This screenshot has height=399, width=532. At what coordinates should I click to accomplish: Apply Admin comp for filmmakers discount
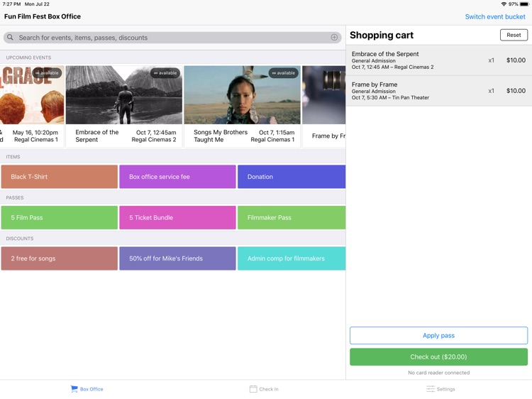(x=291, y=258)
